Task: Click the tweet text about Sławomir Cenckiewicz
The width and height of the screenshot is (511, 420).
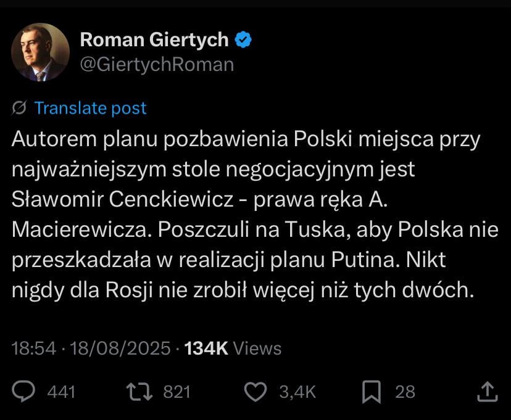Action: tap(255, 214)
